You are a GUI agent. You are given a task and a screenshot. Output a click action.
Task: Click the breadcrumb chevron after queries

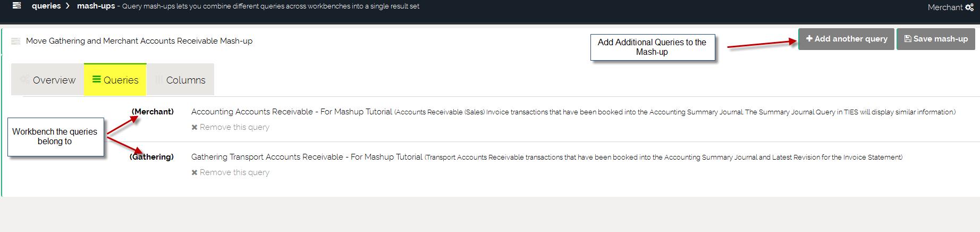click(x=68, y=6)
